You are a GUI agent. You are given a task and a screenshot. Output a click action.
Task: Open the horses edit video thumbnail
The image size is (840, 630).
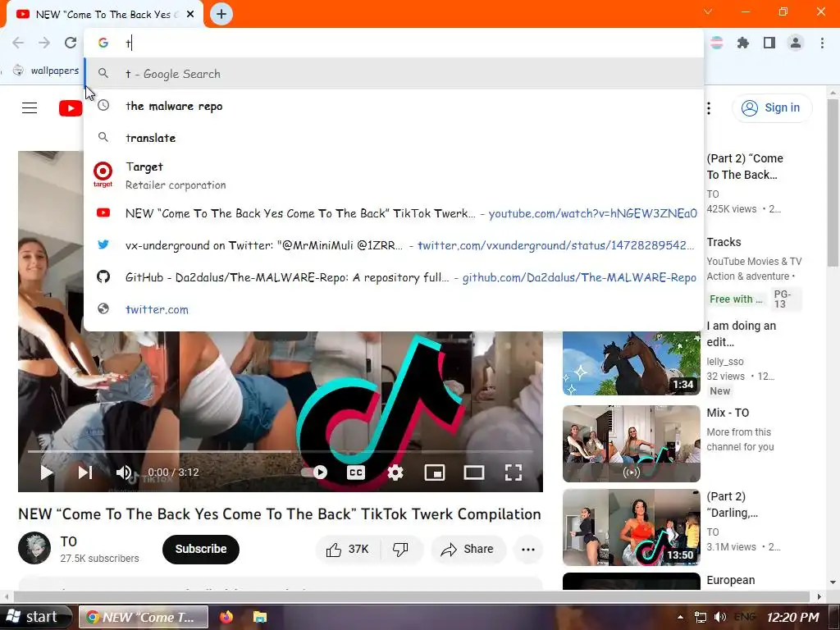pos(632,363)
